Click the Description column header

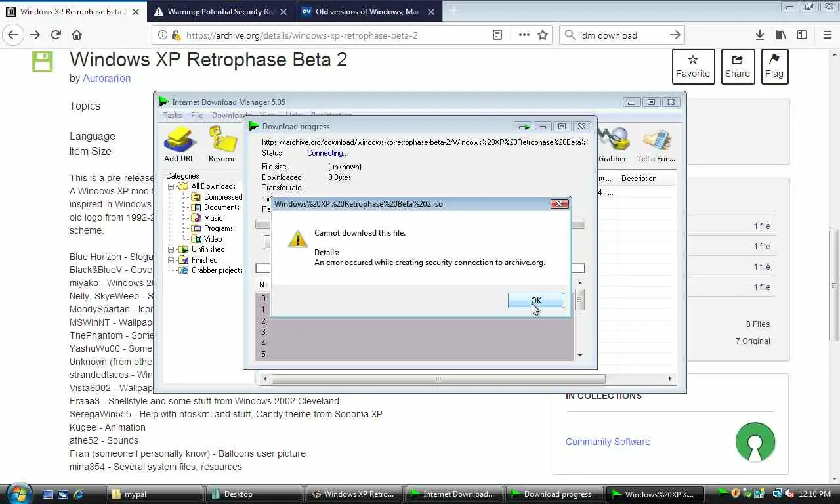click(x=639, y=178)
